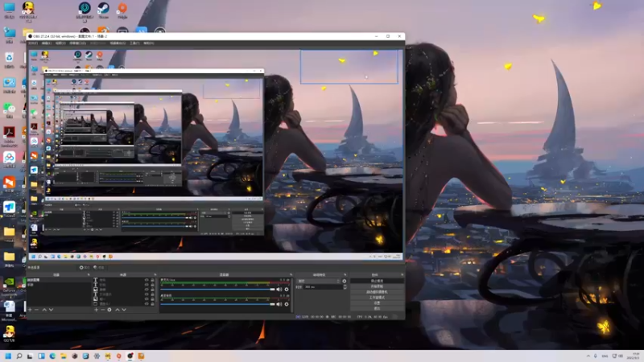This screenshot has width=644, height=362.
Task: Click the 开始录制 record button
Action: coord(377,286)
